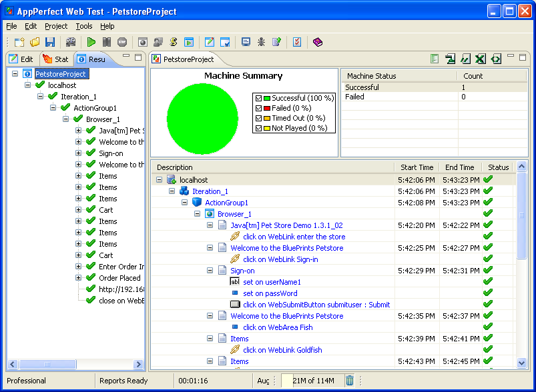Click the green pie chart

click(x=202, y=119)
